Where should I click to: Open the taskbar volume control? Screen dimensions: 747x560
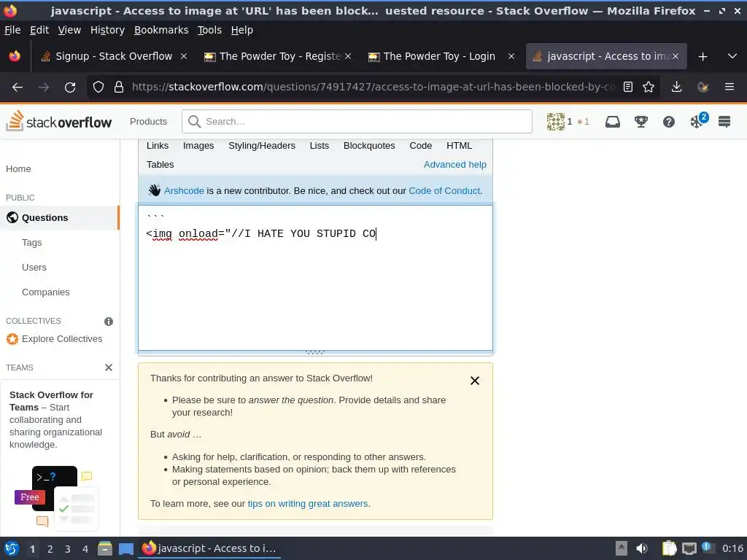642,548
